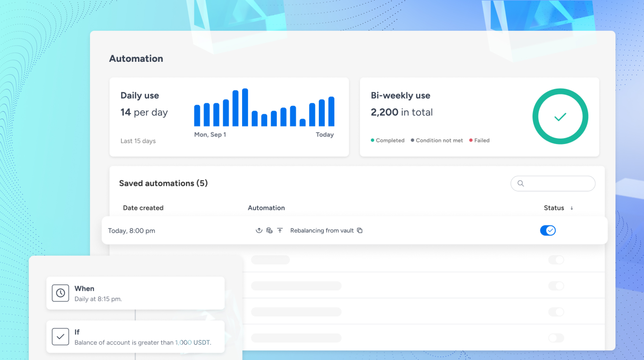Click the withdraw circle-arrow icon beside Rebalancing
This screenshot has height=360, width=644.
(259, 231)
